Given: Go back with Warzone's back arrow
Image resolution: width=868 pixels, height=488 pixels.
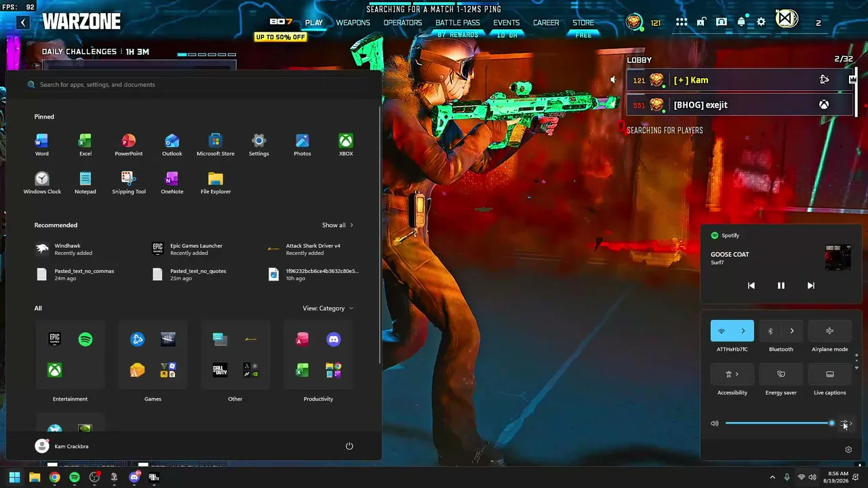Looking at the screenshot, I should (23, 22).
